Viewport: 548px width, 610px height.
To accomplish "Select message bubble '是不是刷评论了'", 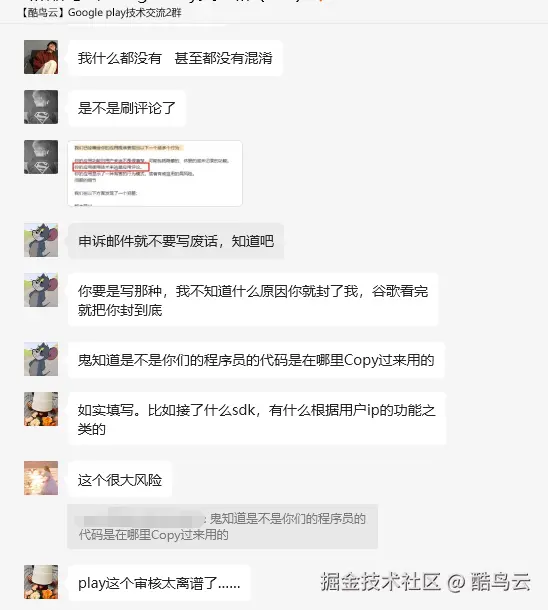I will point(127,108).
